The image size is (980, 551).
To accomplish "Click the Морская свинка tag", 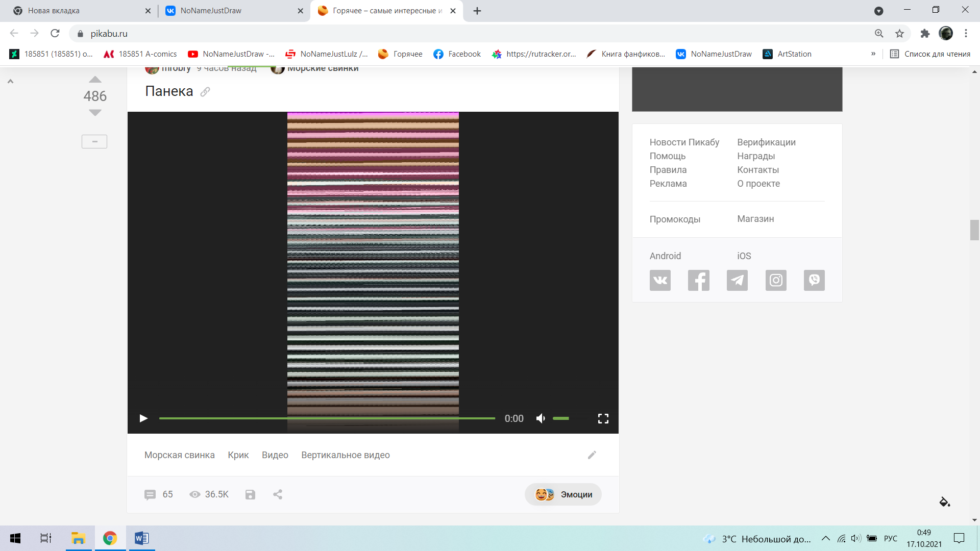I will tap(179, 455).
